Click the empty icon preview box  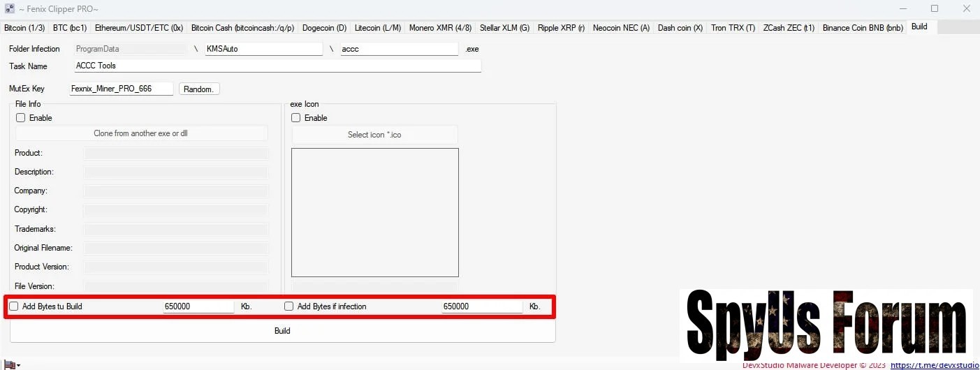pyautogui.click(x=374, y=212)
